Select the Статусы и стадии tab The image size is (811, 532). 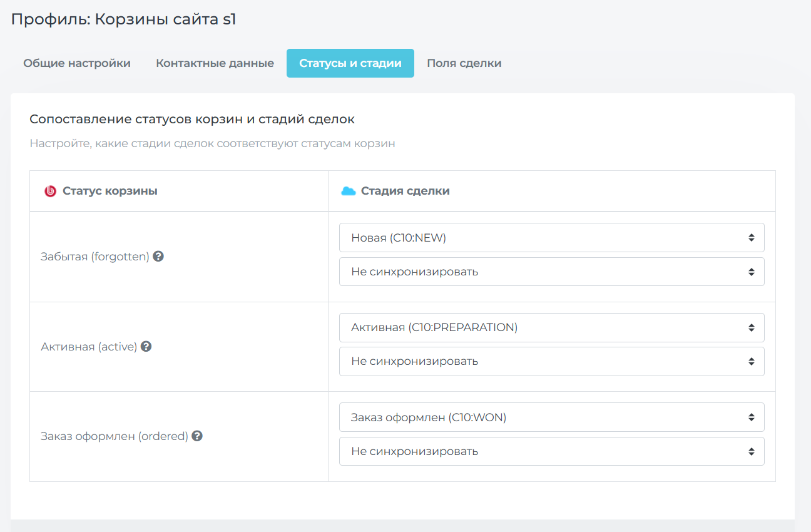click(x=350, y=63)
